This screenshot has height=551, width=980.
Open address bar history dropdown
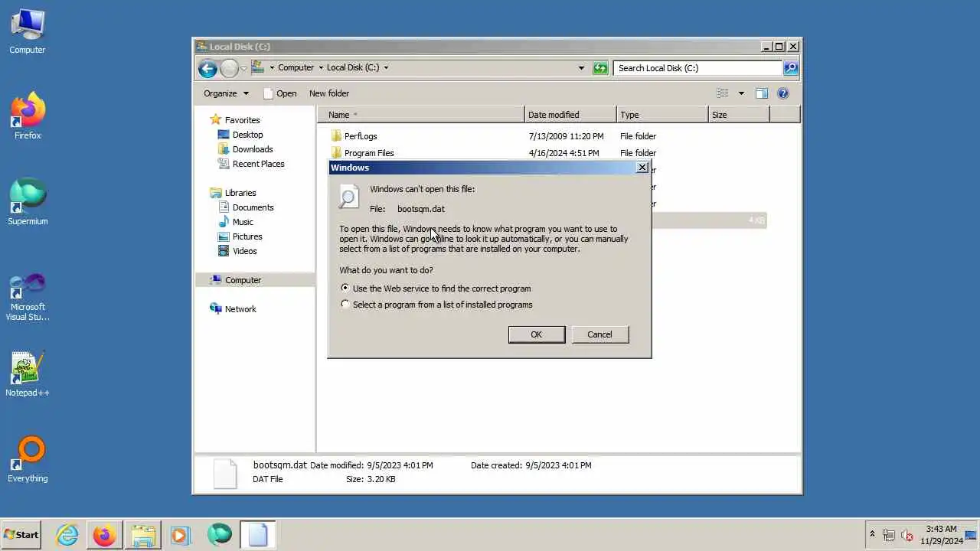click(582, 68)
